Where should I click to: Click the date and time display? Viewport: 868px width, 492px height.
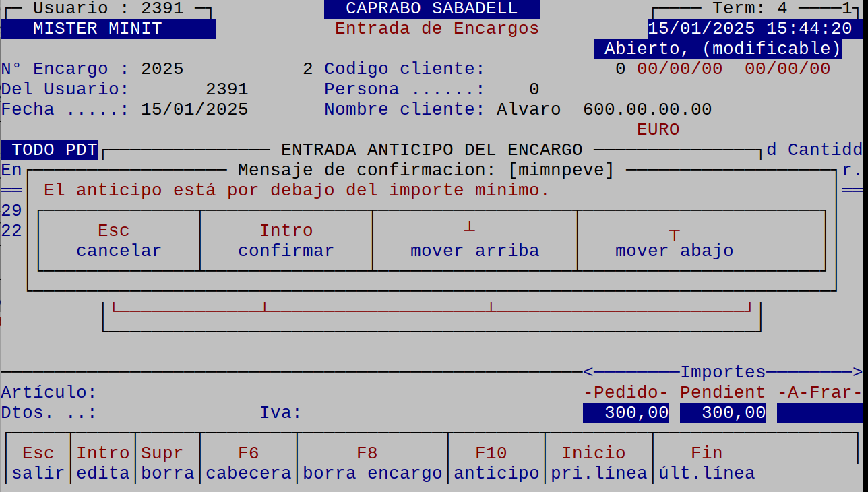(749, 29)
